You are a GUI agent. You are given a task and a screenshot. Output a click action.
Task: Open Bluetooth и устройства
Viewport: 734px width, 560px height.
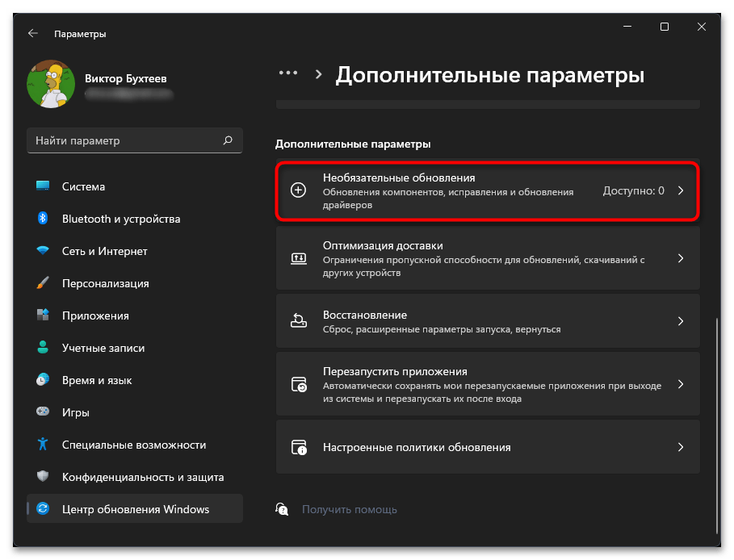pyautogui.click(x=135, y=219)
